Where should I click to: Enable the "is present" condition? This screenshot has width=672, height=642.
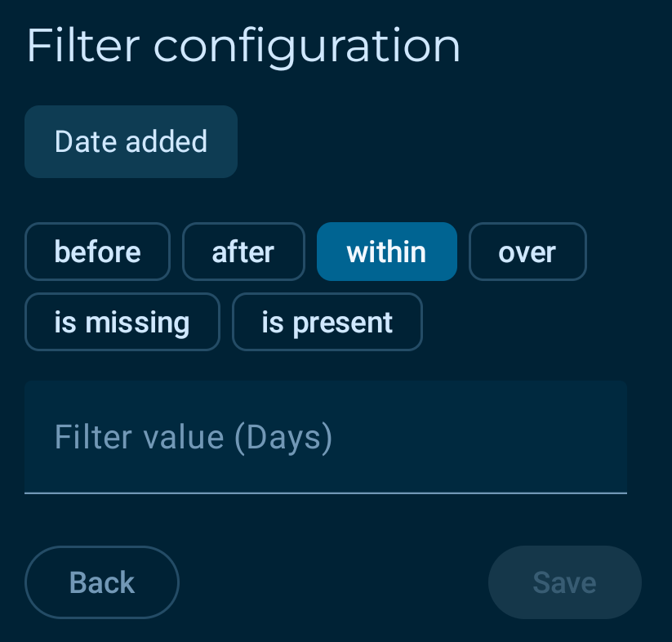(x=327, y=322)
